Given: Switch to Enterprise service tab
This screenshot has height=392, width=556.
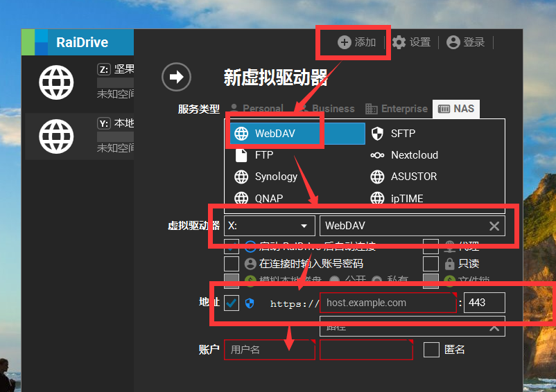Looking at the screenshot, I should click(397, 108).
